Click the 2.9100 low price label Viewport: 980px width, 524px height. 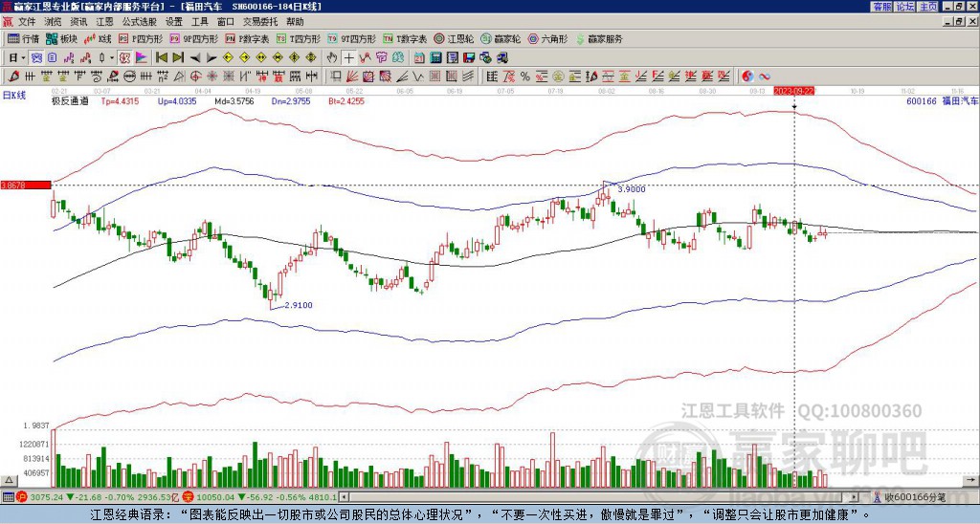[299, 305]
